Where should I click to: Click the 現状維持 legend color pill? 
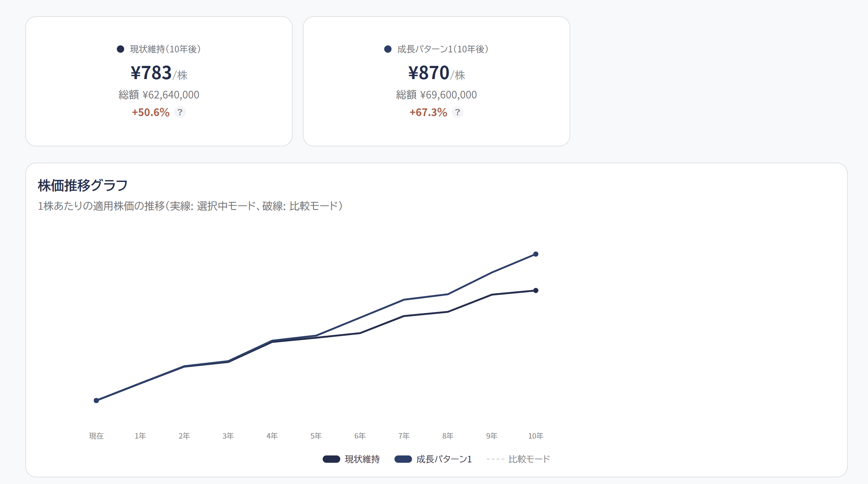(x=331, y=459)
